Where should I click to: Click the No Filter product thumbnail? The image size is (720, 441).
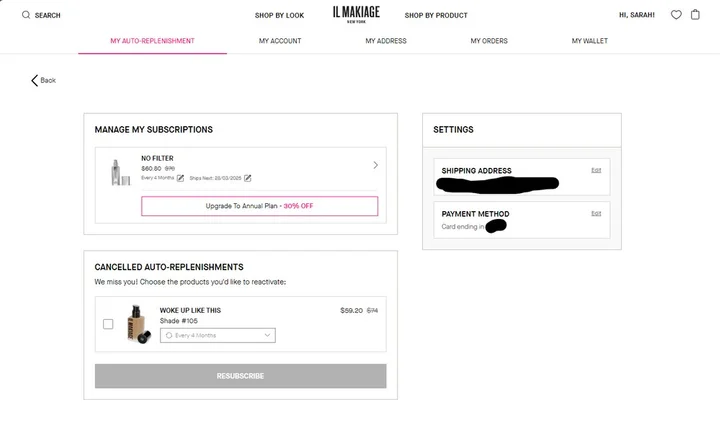pos(120,173)
